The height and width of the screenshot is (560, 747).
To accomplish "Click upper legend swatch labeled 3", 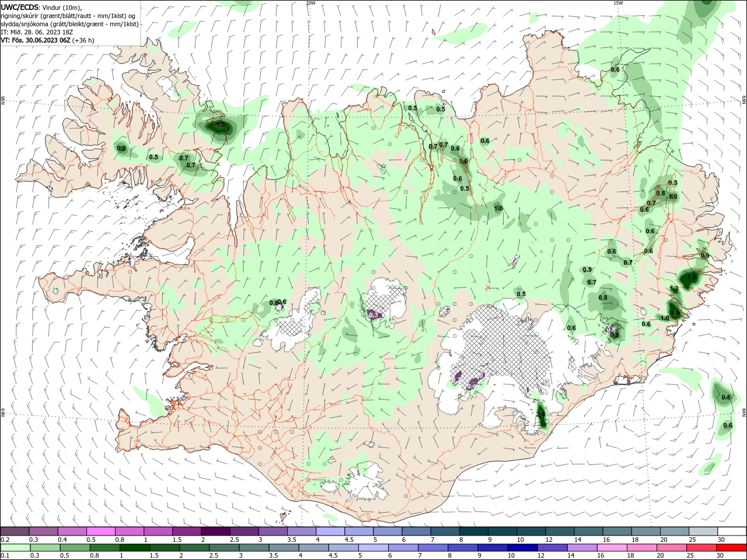I will pos(273,531).
